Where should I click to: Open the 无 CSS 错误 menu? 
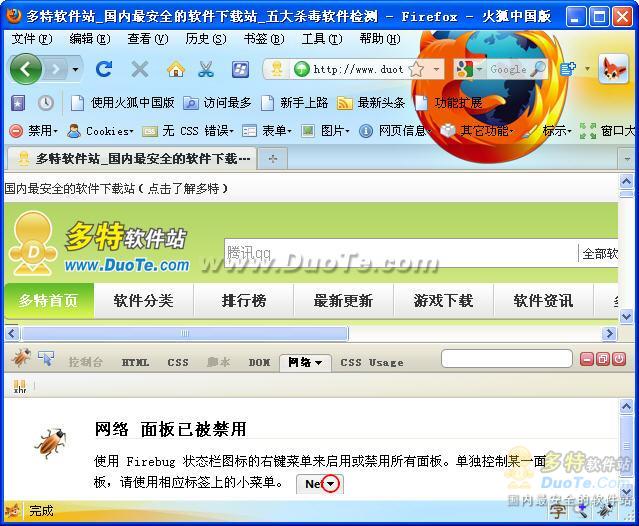coord(188,131)
